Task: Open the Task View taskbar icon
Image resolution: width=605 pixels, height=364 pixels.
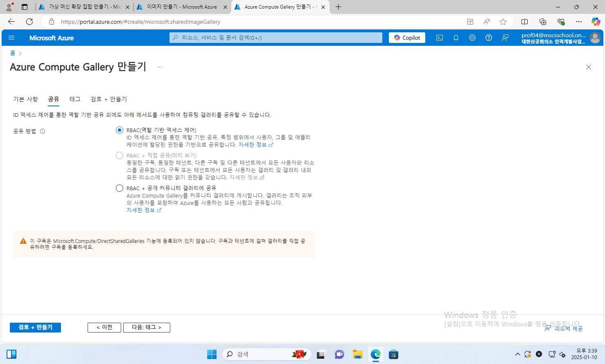Action: 321,354
